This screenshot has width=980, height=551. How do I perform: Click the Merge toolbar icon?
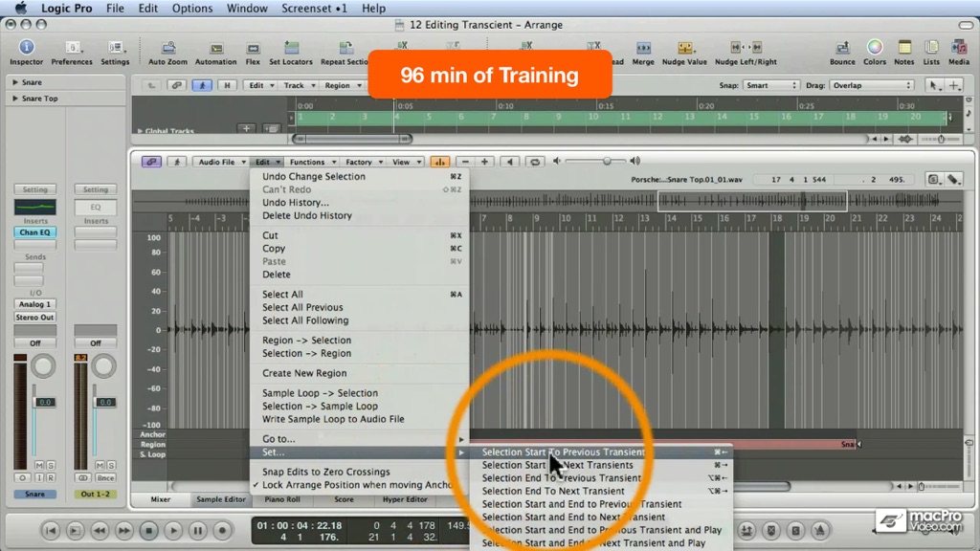[x=643, y=48]
